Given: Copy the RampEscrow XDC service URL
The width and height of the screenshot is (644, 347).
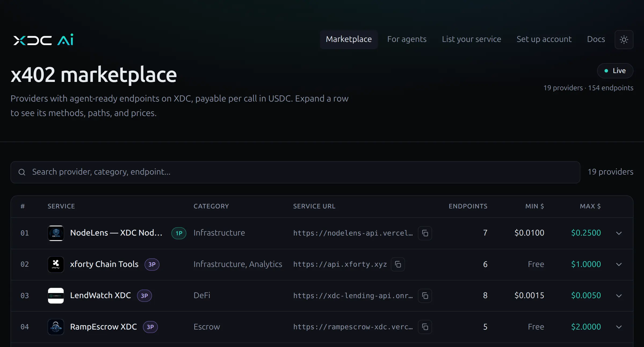Looking at the screenshot, I should click(425, 327).
